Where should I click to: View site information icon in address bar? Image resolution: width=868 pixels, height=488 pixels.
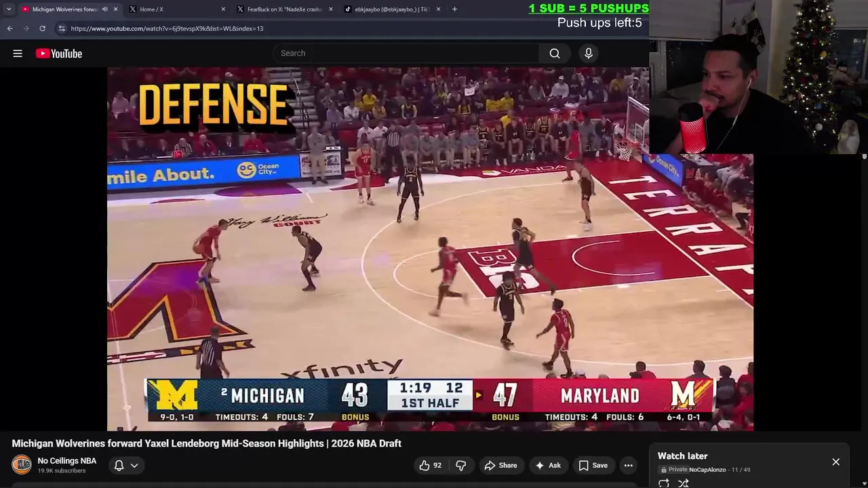pyautogui.click(x=62, y=28)
